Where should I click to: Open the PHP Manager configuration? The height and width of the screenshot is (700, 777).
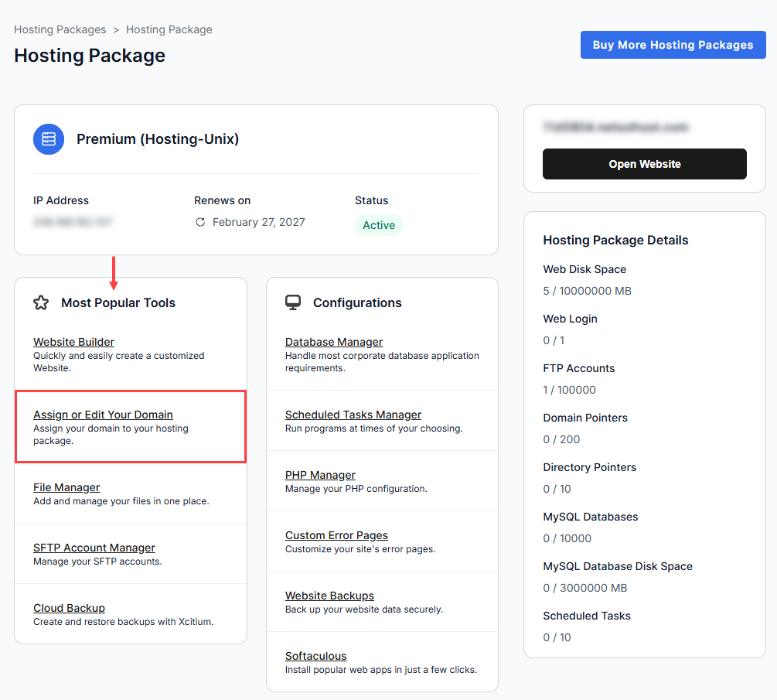320,475
